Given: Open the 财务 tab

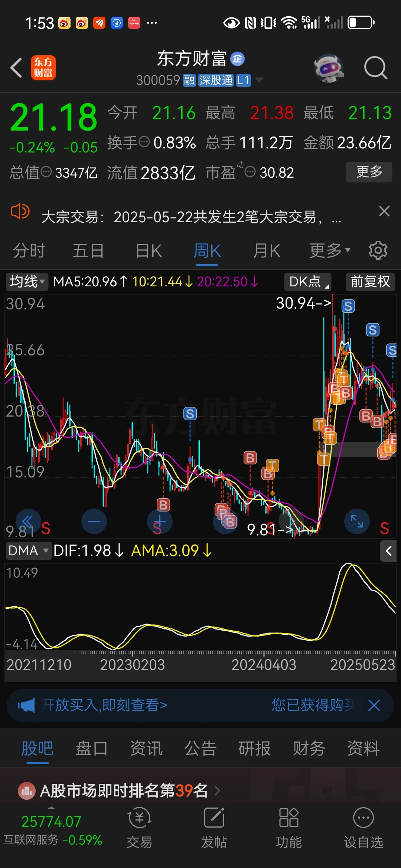Looking at the screenshot, I should coord(309,748).
